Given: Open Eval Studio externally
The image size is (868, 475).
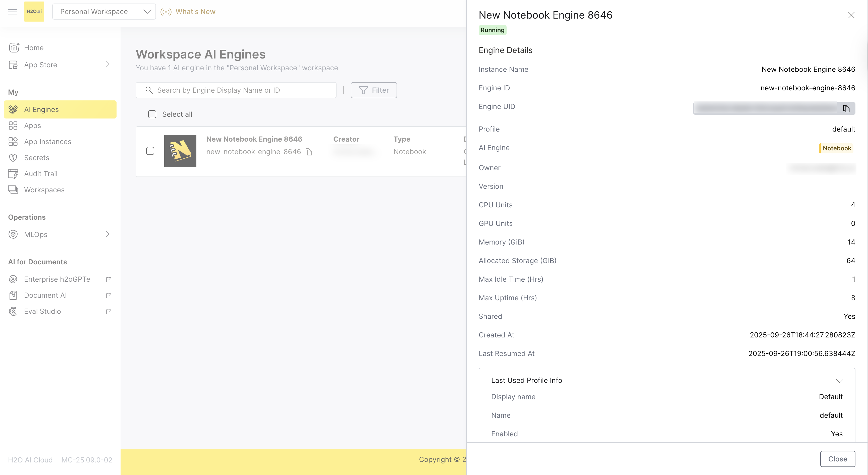Looking at the screenshot, I should (108, 312).
